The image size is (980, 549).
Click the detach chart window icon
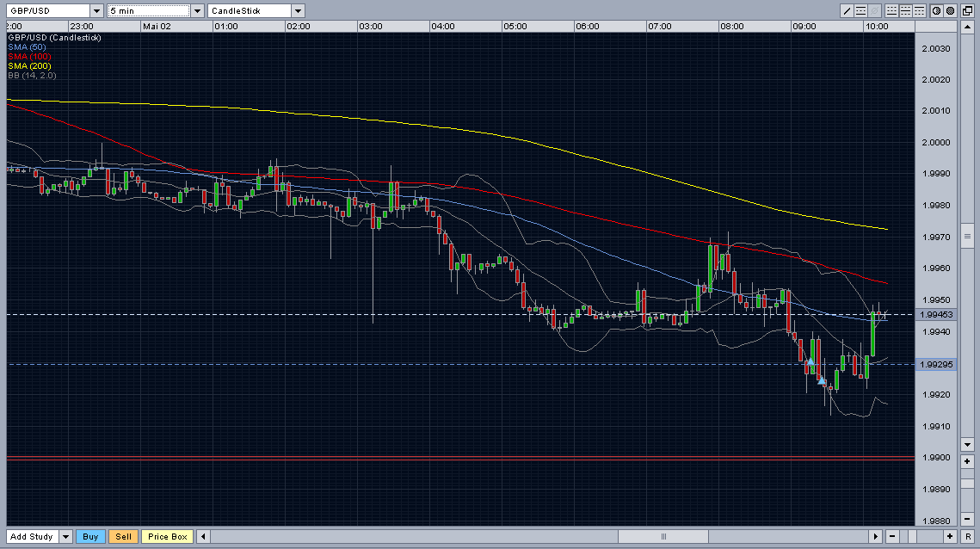click(967, 10)
